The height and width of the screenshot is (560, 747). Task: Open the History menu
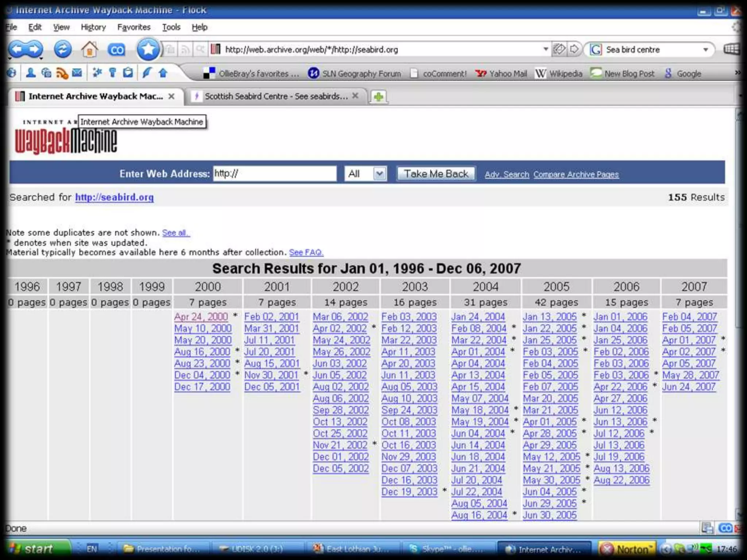93,27
